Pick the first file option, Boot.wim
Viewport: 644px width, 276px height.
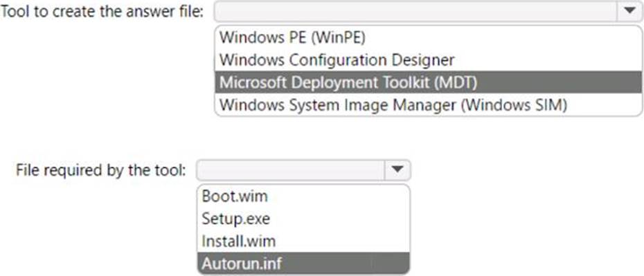point(303,196)
